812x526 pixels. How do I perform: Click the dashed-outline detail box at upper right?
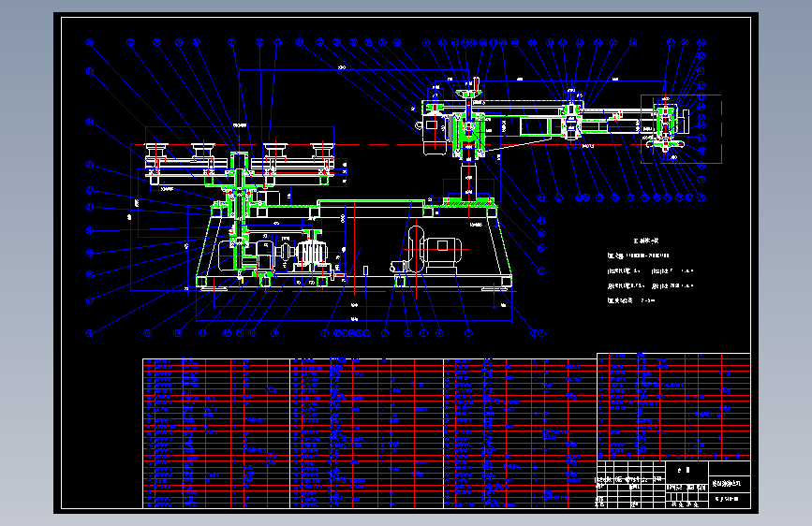tap(681, 129)
